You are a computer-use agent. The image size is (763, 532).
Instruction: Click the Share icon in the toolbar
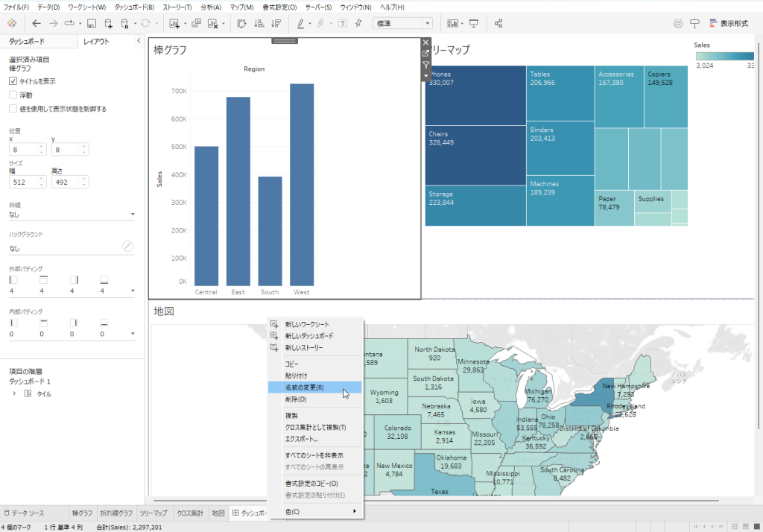498,23
